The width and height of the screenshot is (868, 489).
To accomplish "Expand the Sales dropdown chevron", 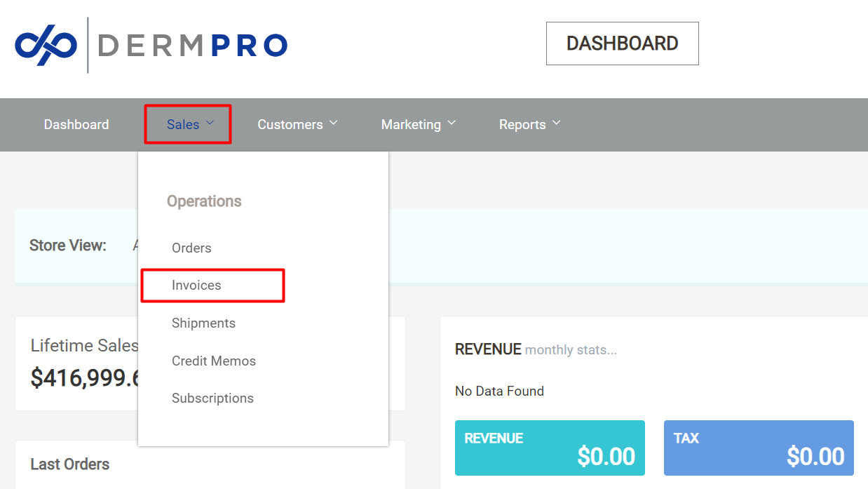I will pyautogui.click(x=209, y=122).
